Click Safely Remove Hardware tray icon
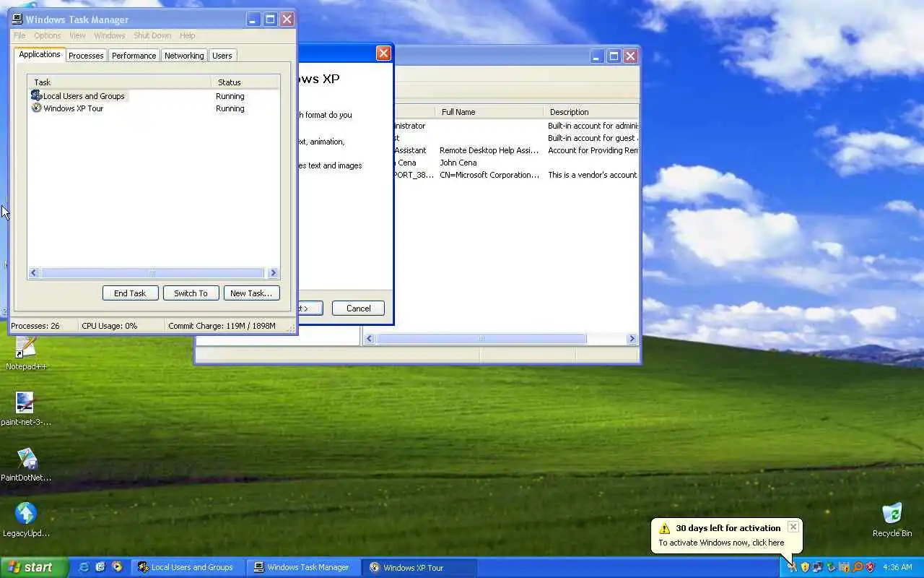This screenshot has height=578, width=924. (831, 567)
